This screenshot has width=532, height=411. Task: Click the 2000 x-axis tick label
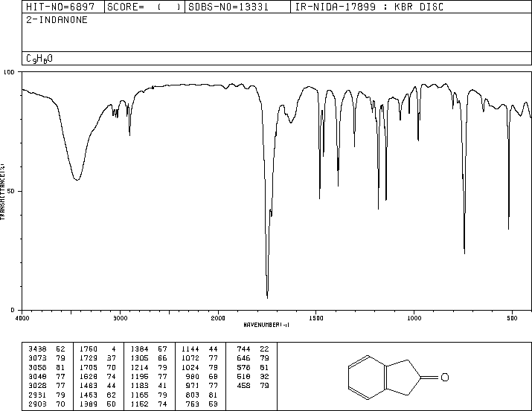(218, 318)
